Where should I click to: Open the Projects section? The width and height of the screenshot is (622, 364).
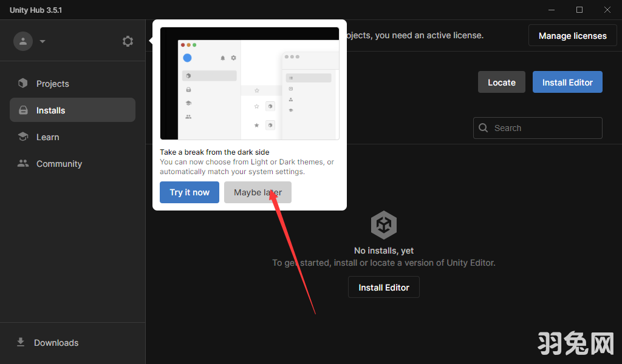coord(52,84)
